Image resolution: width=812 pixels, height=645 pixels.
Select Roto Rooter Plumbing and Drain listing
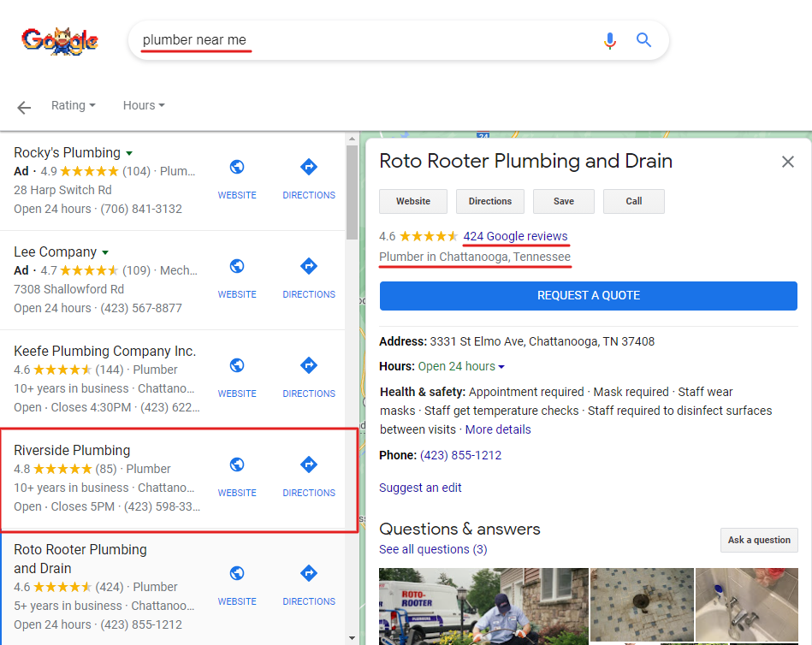[80, 559]
